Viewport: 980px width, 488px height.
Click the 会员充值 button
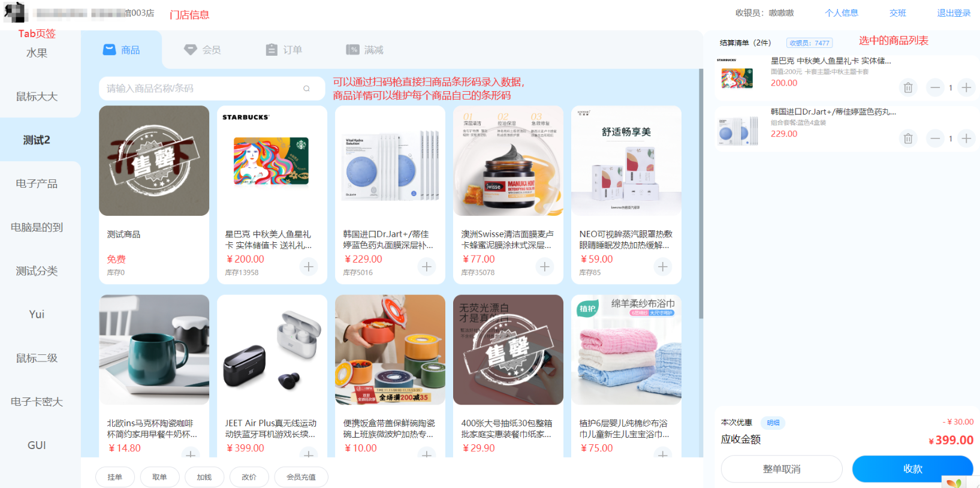pyautogui.click(x=301, y=477)
